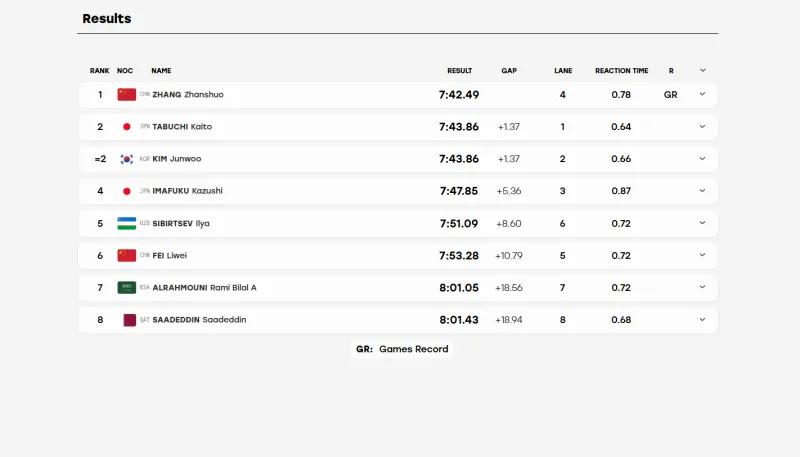Click South Korea flag beside KIM Junwoo
This screenshot has height=457, width=800.
(x=127, y=159)
